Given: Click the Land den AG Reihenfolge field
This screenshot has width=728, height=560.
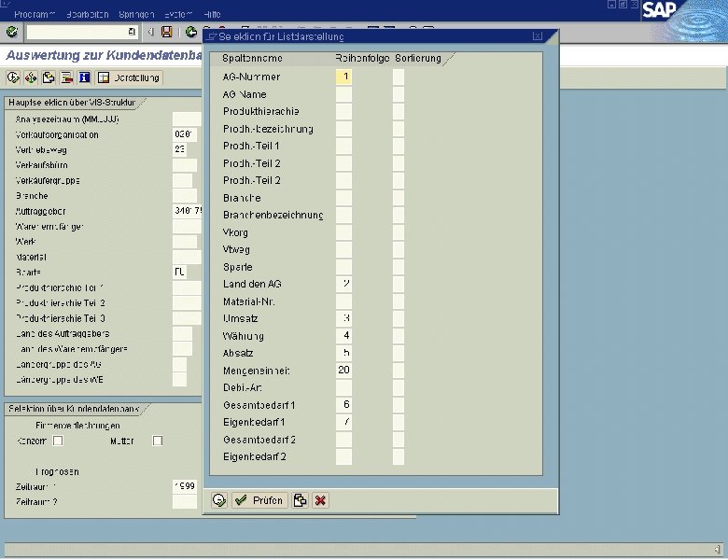Looking at the screenshot, I should pos(343,284).
